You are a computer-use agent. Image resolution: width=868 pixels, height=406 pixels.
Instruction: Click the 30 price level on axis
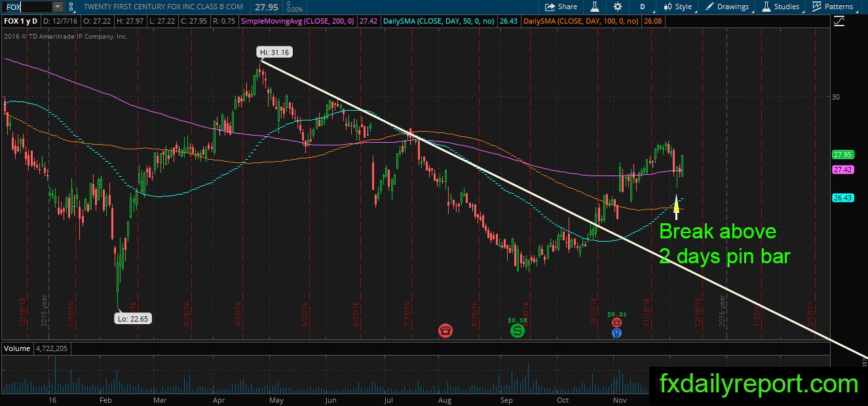[x=835, y=97]
